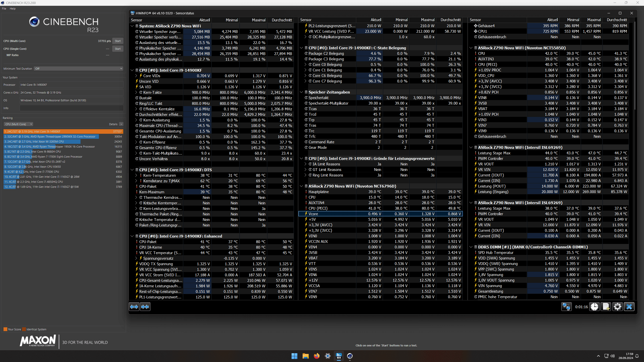Expand Core VIDs sensor row

pos(136,76)
